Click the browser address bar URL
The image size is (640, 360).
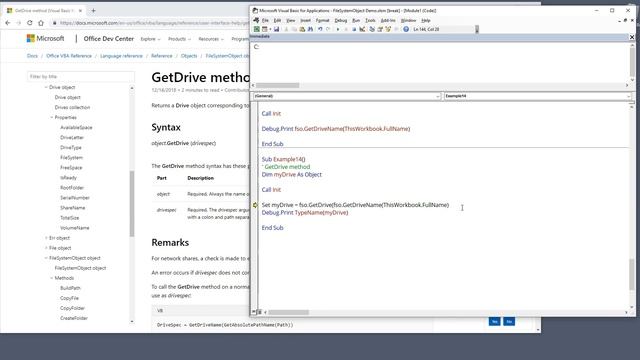pos(154,23)
